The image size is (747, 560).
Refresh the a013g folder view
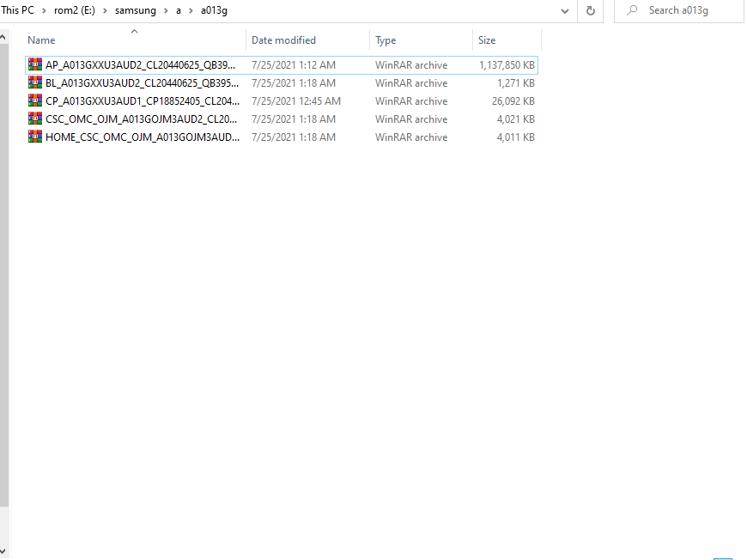tap(590, 10)
